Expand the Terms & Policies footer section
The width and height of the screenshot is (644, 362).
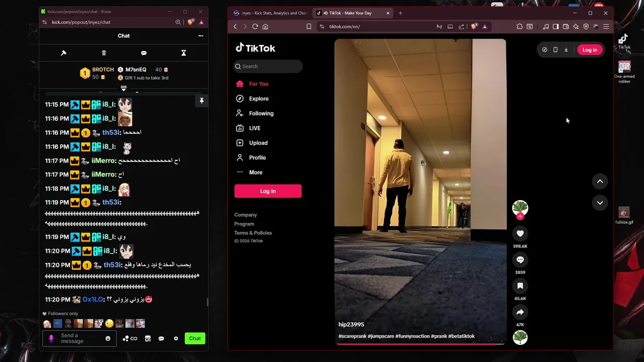253,233
